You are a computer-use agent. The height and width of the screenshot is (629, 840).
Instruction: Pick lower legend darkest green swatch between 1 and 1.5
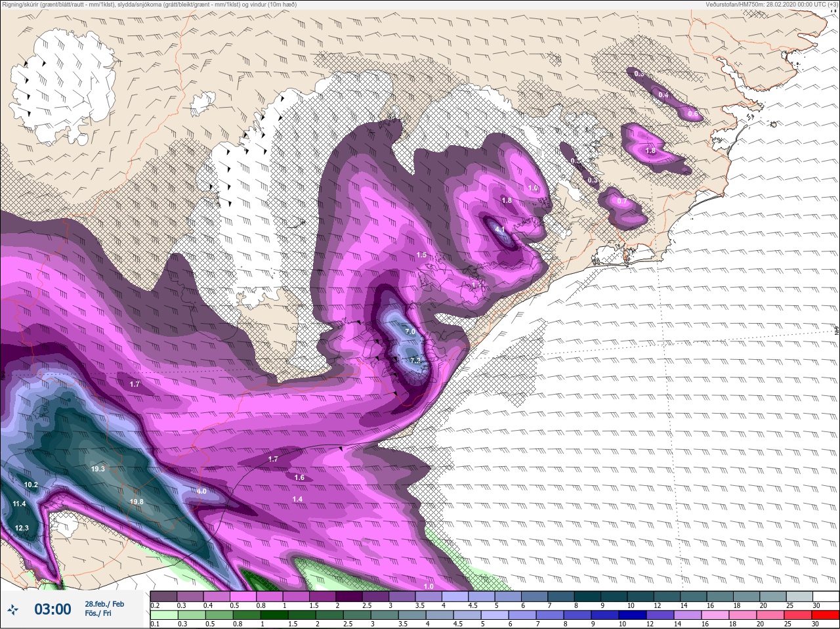[274, 615]
